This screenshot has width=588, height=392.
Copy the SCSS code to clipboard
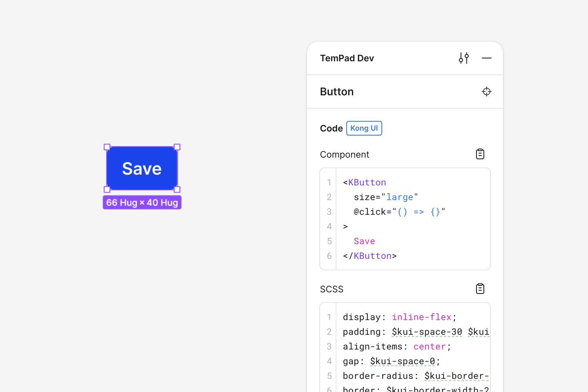tap(480, 289)
